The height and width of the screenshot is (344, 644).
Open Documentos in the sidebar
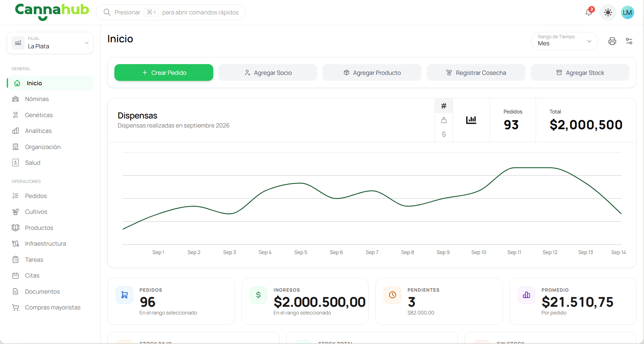[x=50, y=292]
